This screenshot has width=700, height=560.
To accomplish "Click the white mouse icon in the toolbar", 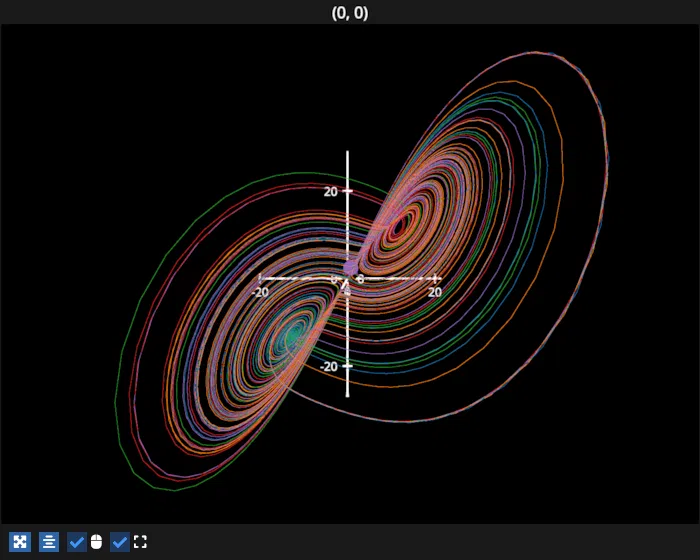I will (96, 542).
